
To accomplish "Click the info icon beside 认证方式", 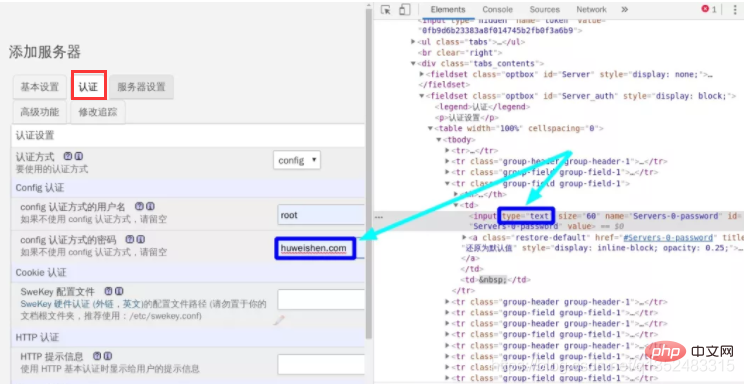I will click(x=79, y=156).
